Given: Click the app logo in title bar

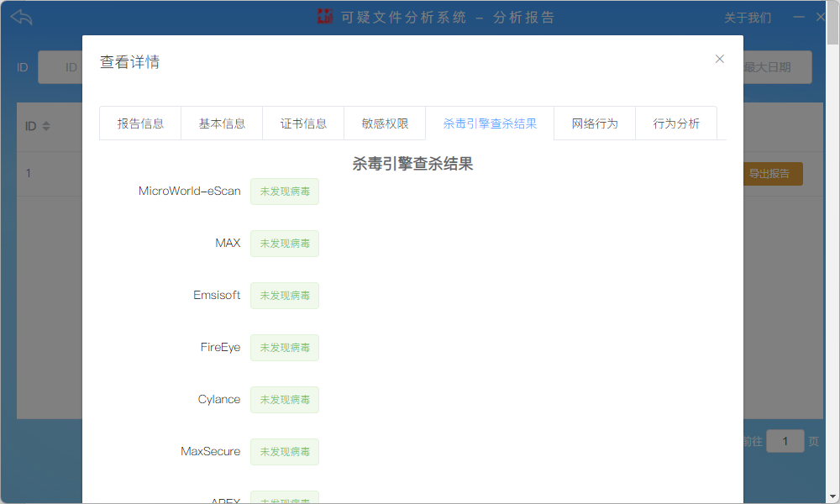Looking at the screenshot, I should 325,17.
